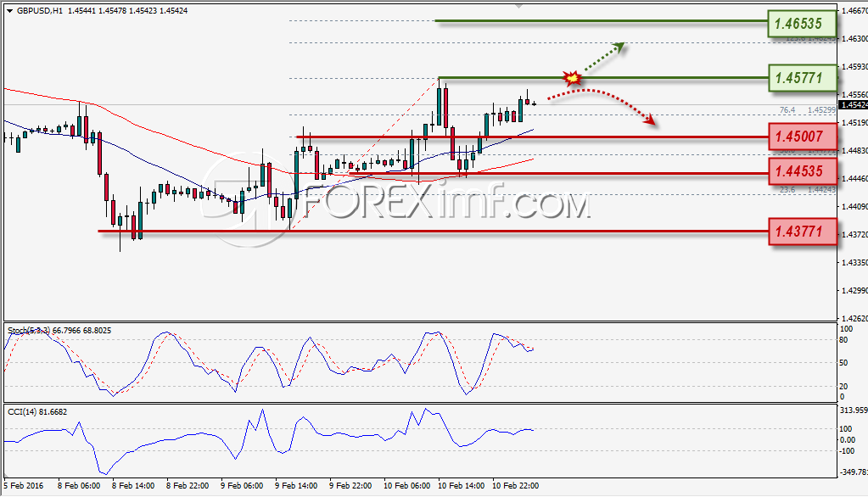Click the 10 Feb 22:00 time label

point(515,485)
